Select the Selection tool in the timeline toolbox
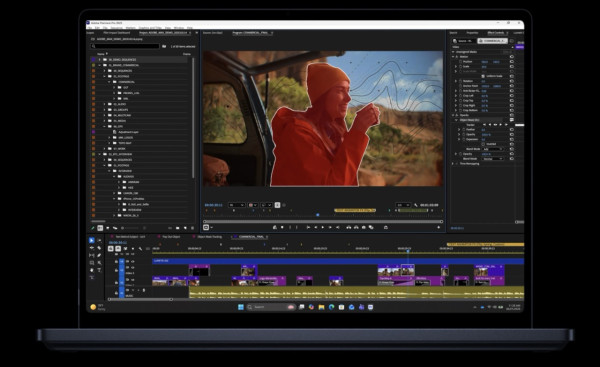This screenshot has height=367, width=600. [x=91, y=240]
